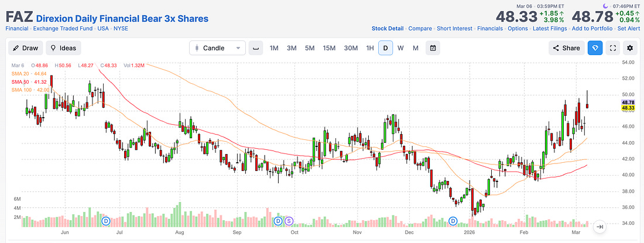Open the Short Interest link
This screenshot has height=243, width=644.
pyautogui.click(x=455, y=29)
